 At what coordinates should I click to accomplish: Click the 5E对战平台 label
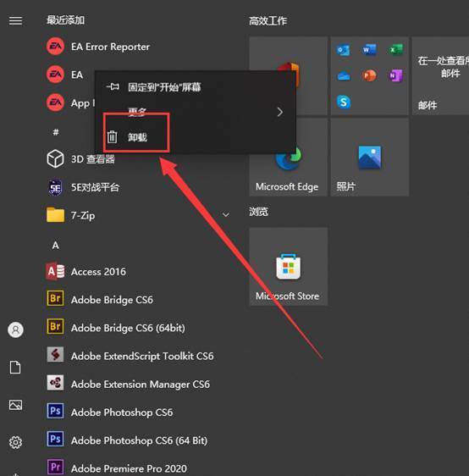click(95, 187)
